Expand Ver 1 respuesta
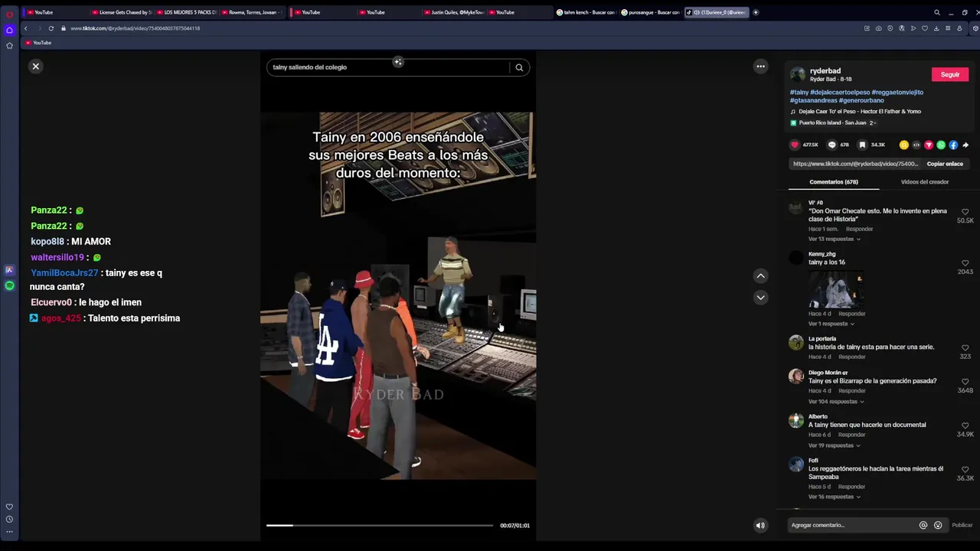Screen dimensions: 980x551 click(x=831, y=324)
